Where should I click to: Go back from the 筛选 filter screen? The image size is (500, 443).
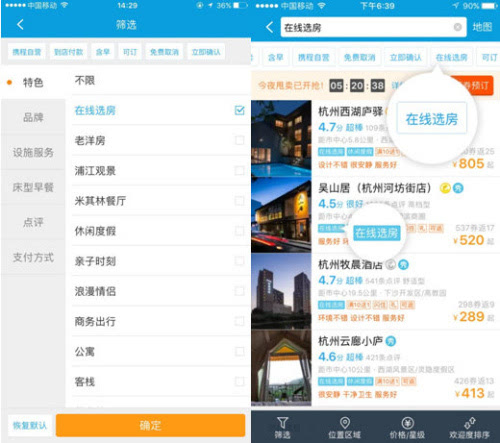click(x=20, y=25)
